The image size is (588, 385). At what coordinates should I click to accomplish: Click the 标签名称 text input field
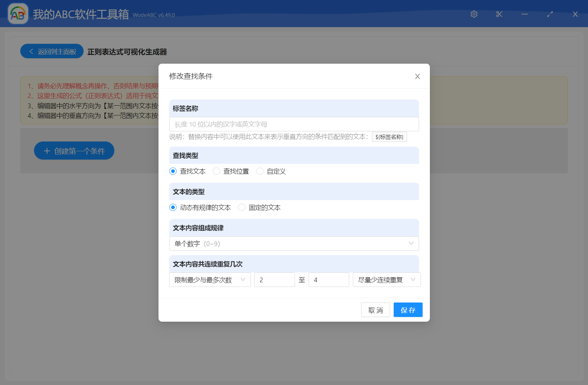(294, 124)
